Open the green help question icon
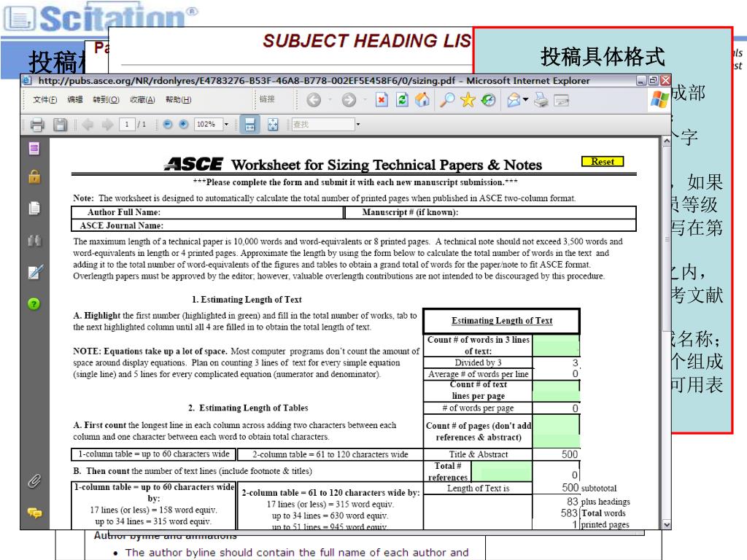747x560 pixels. pyautogui.click(x=34, y=304)
